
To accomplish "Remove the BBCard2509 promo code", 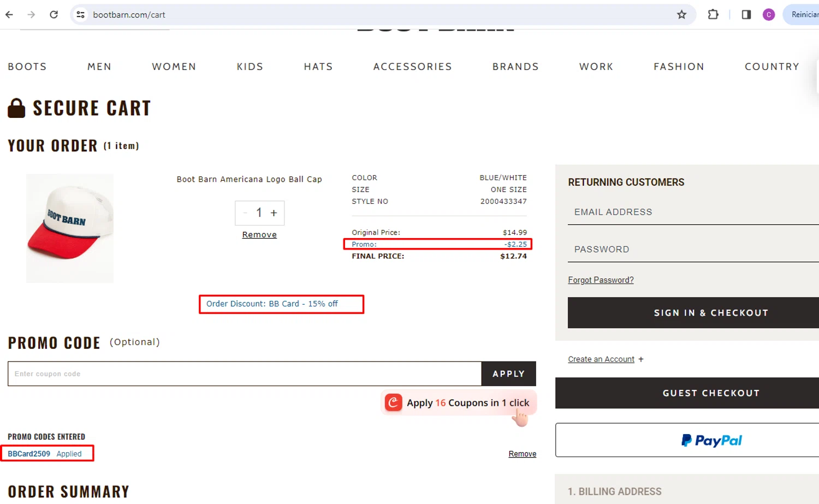I will pyautogui.click(x=523, y=454).
